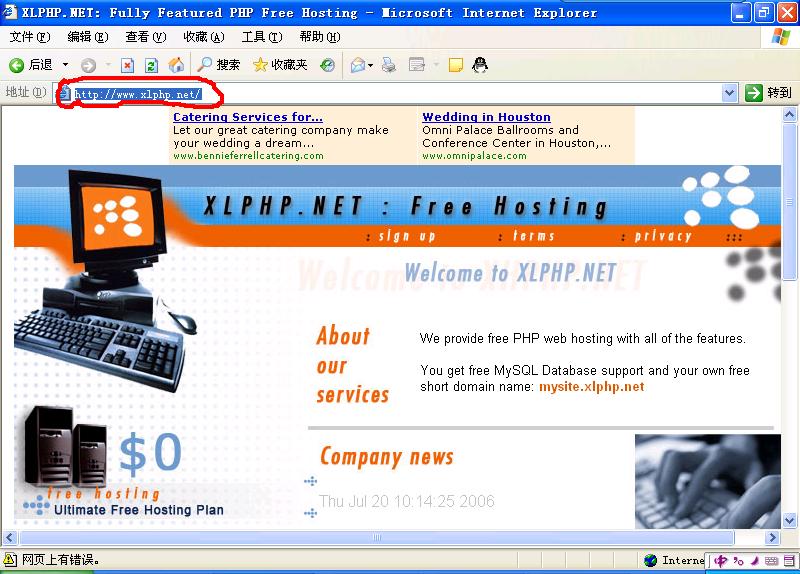
Task: Click the IE icon in title bar
Action: tap(9, 11)
